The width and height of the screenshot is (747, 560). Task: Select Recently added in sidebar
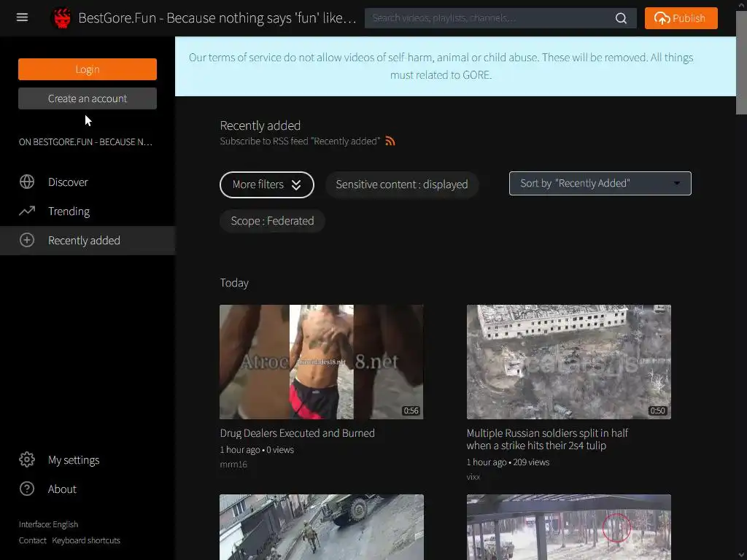click(88, 241)
